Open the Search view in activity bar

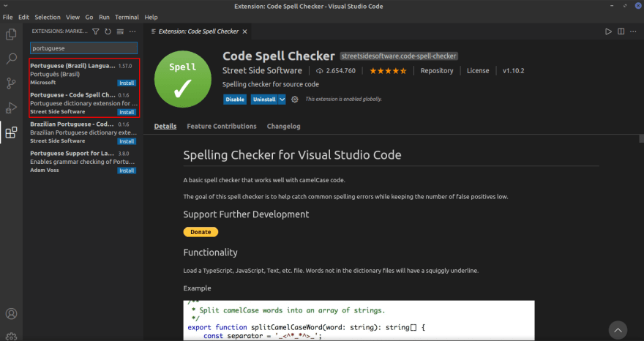pyautogui.click(x=11, y=59)
